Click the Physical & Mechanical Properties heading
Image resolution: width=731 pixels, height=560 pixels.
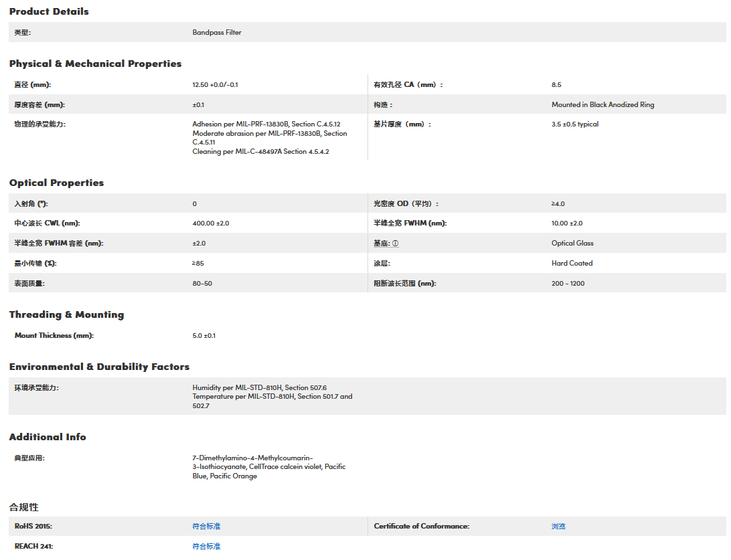(x=95, y=64)
